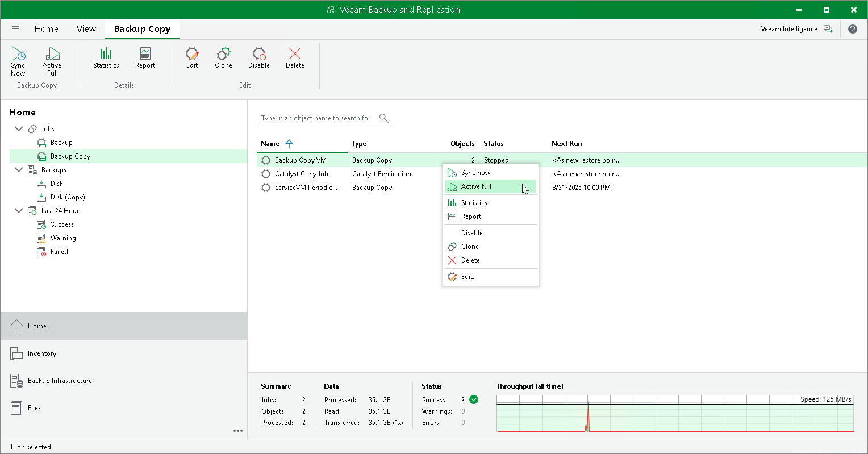Click the Backup Infrastructure view icon
Screen dimensions: 868x454
point(16,381)
